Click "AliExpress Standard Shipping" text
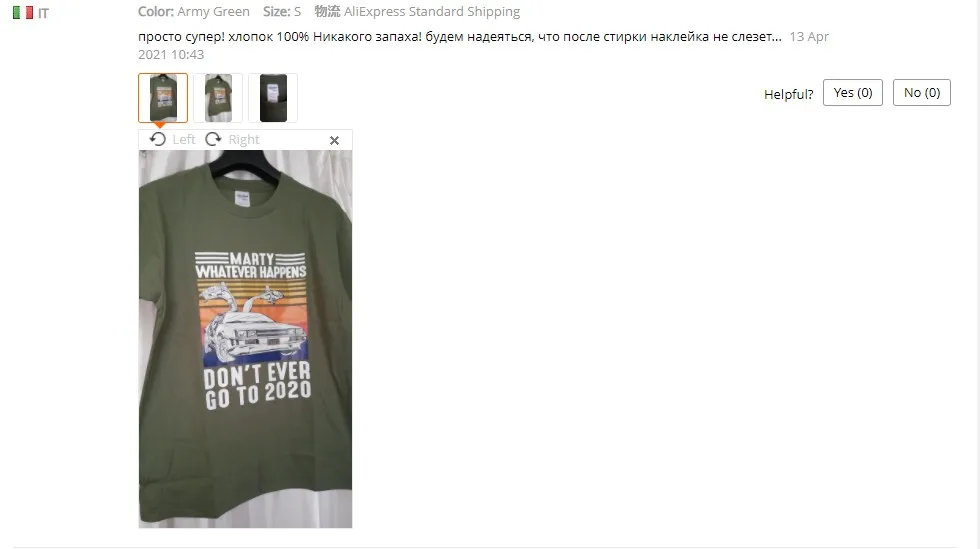 [x=432, y=11]
